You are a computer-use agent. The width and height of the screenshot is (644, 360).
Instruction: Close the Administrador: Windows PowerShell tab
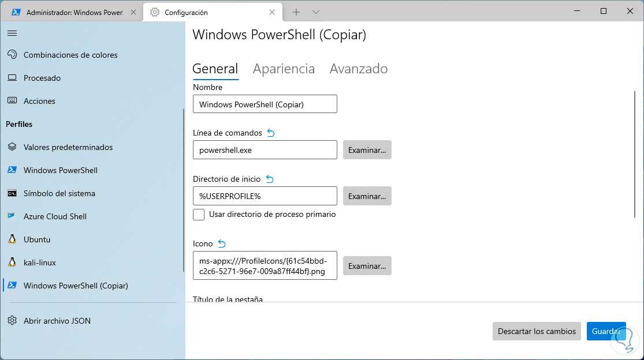[133, 12]
